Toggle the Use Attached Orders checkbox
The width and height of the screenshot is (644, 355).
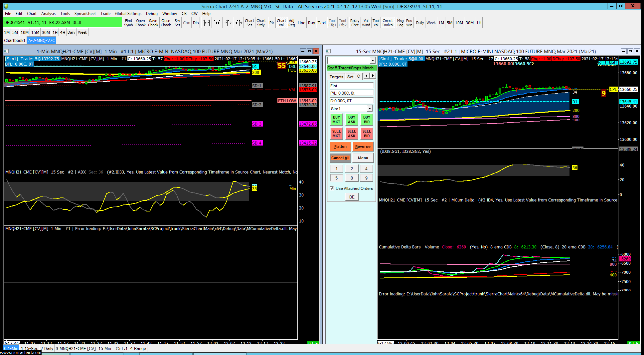(332, 188)
